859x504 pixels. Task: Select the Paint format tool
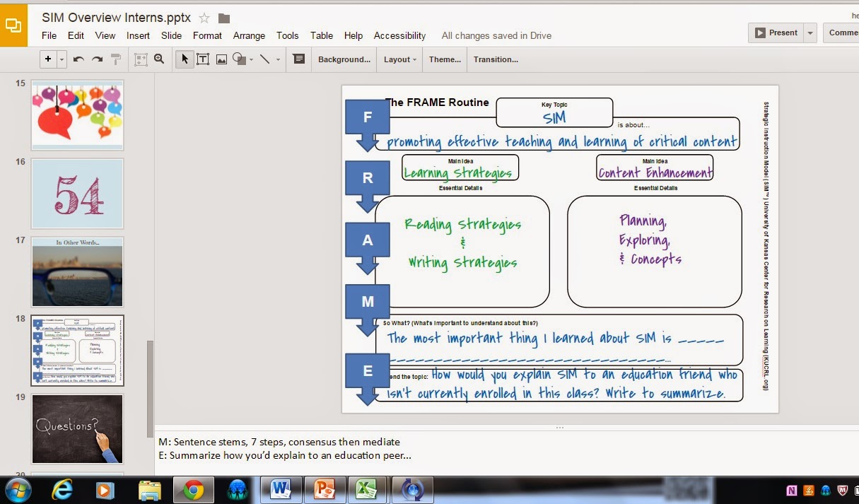116,59
